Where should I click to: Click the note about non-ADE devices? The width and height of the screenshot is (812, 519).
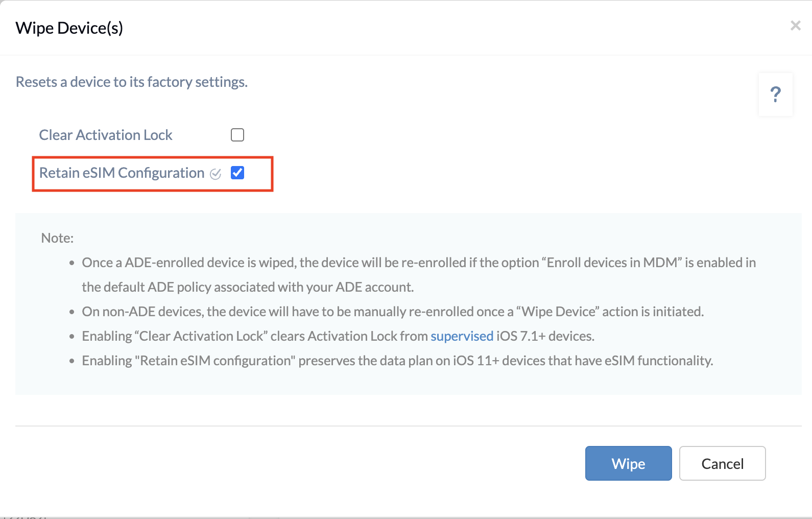pyautogui.click(x=393, y=312)
